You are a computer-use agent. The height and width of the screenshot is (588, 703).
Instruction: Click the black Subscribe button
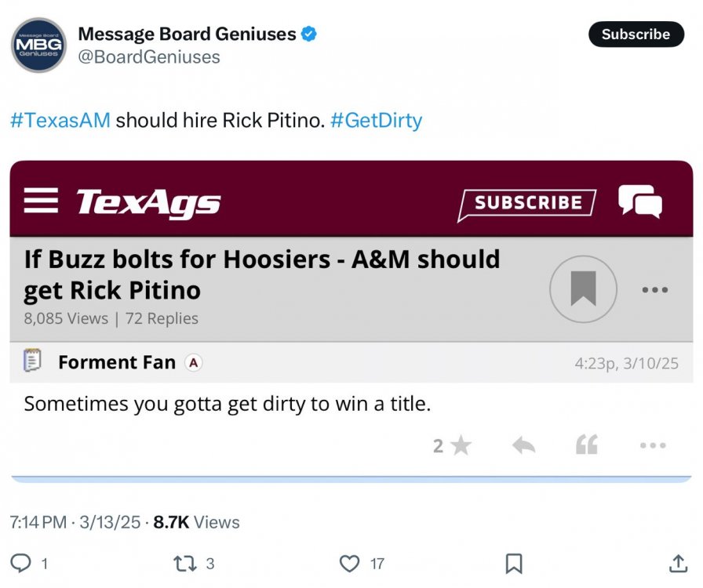click(x=636, y=34)
